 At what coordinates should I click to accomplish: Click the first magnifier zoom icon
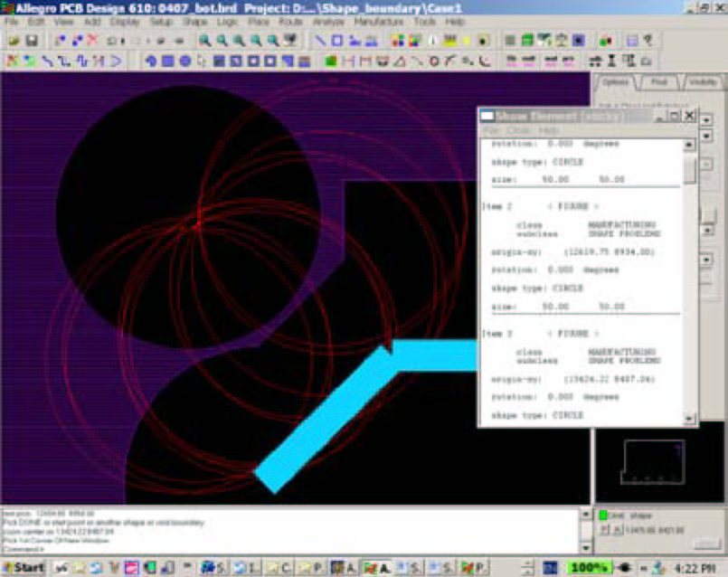[x=204, y=41]
